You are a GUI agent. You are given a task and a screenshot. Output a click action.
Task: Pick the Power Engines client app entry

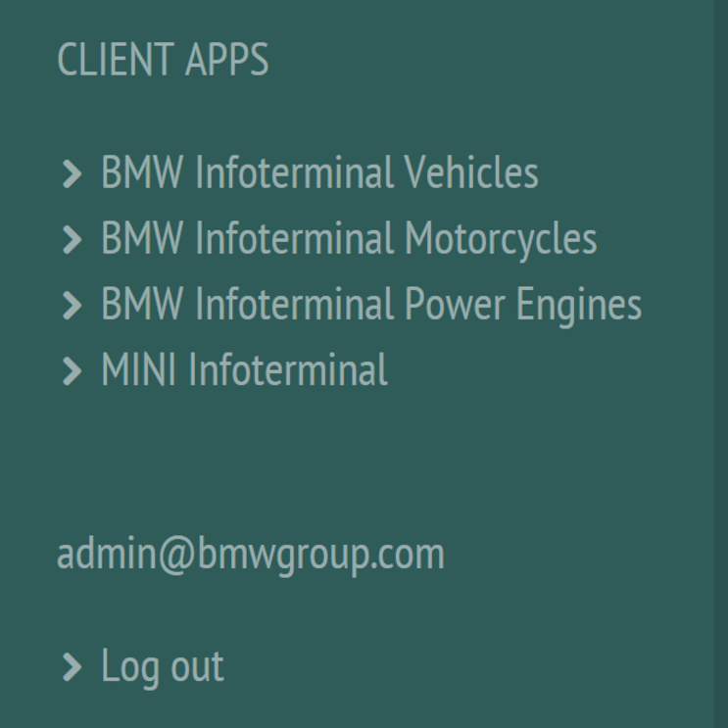371,305
